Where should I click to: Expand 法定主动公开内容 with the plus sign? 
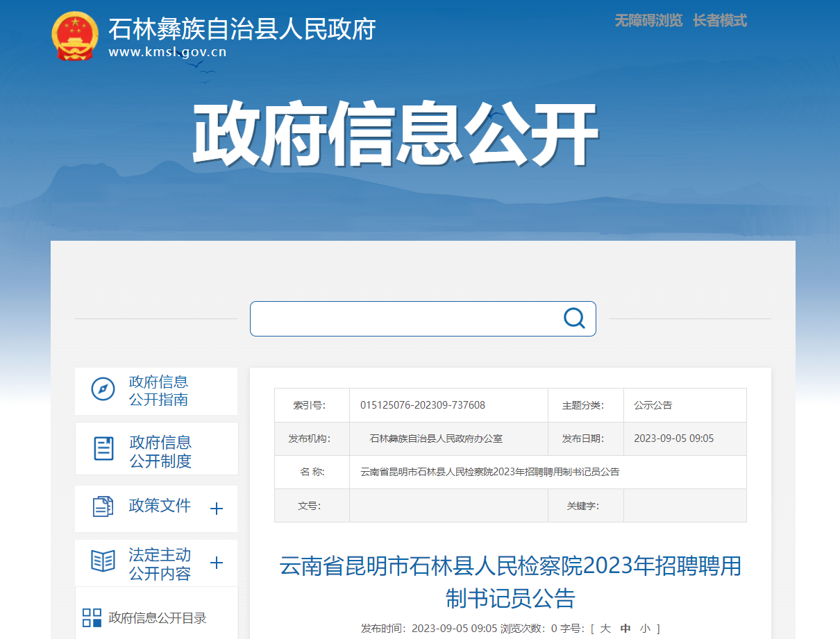217,563
